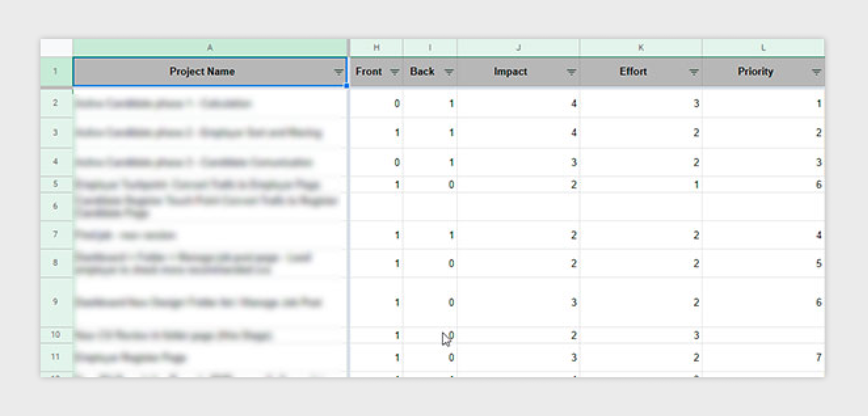
Task: Select column A header
Action: 209,47
